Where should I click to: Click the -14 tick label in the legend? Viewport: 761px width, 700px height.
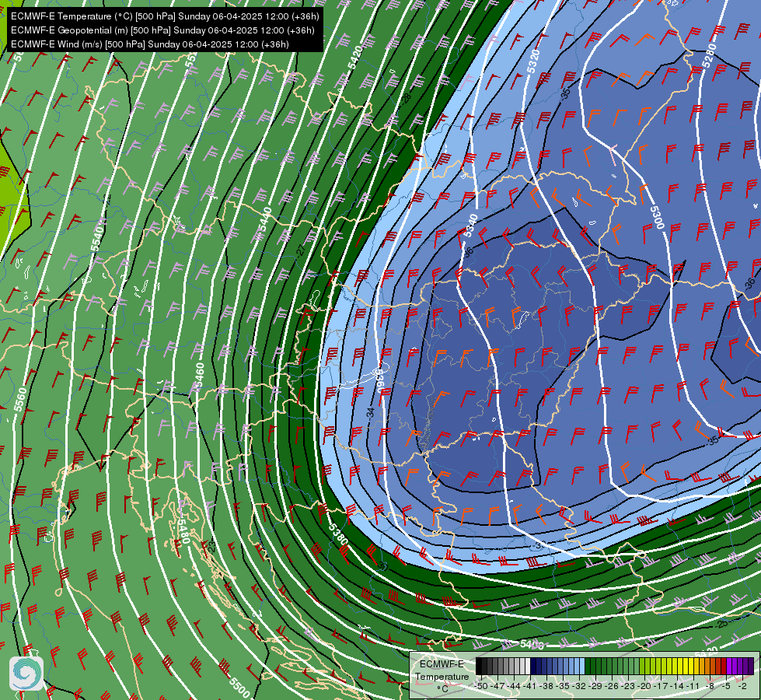[678, 686]
